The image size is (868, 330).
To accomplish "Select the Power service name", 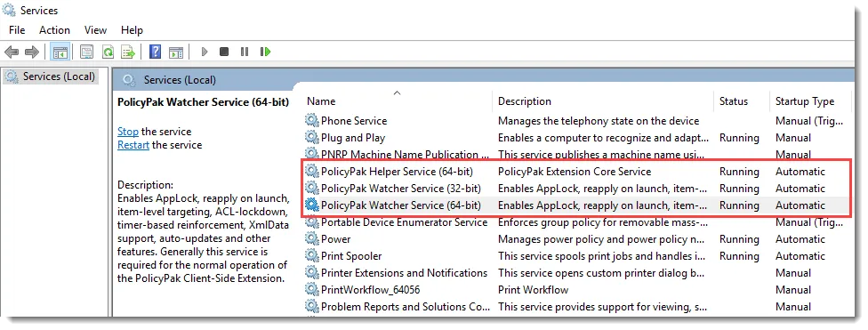I will point(335,239).
